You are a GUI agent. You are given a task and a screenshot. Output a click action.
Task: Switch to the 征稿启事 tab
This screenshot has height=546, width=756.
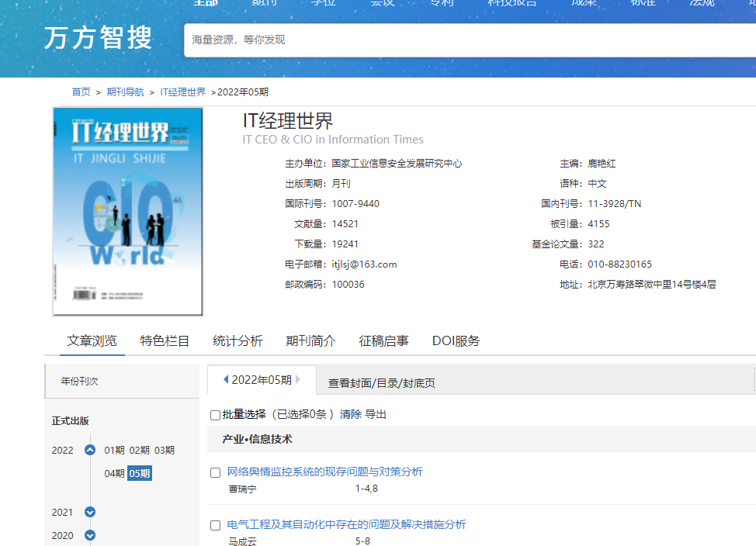point(383,340)
